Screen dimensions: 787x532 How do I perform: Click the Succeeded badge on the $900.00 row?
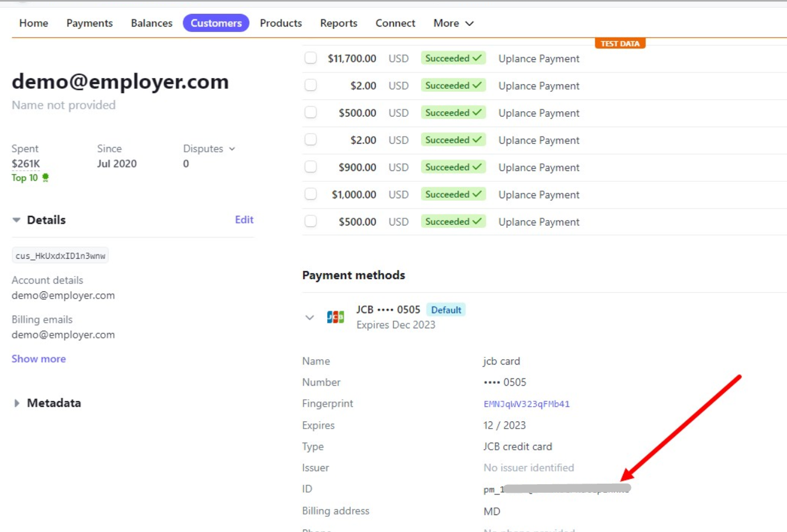pyautogui.click(x=454, y=167)
